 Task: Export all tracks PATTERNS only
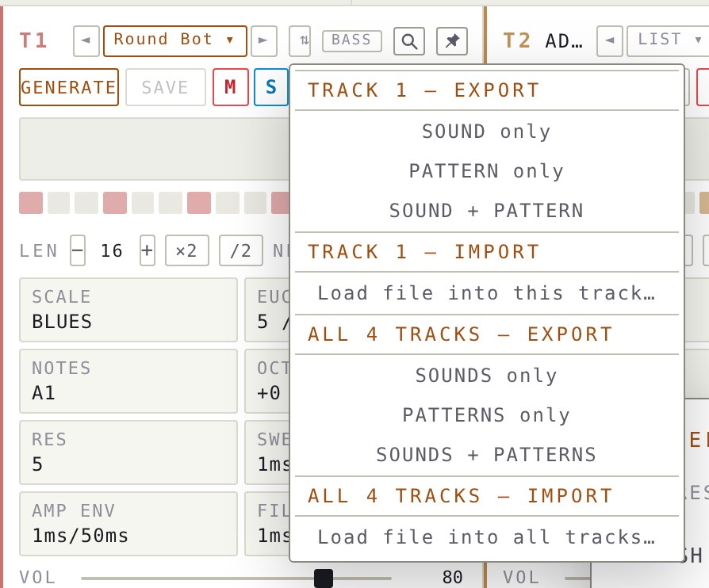point(486,415)
